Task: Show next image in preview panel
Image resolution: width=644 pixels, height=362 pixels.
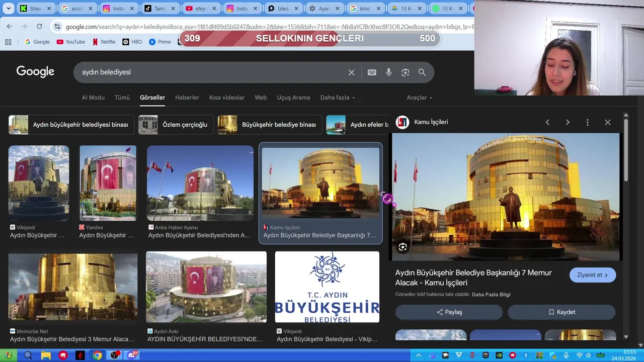Action: [568, 122]
